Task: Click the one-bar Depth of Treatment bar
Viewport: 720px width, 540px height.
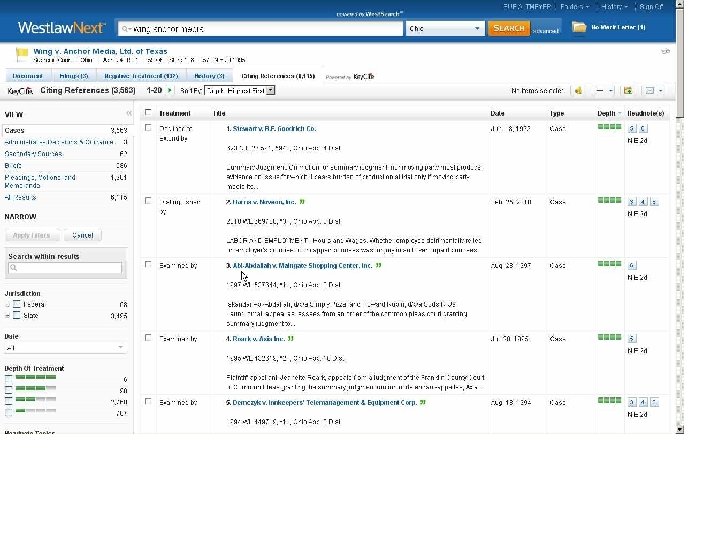Action: (36, 411)
